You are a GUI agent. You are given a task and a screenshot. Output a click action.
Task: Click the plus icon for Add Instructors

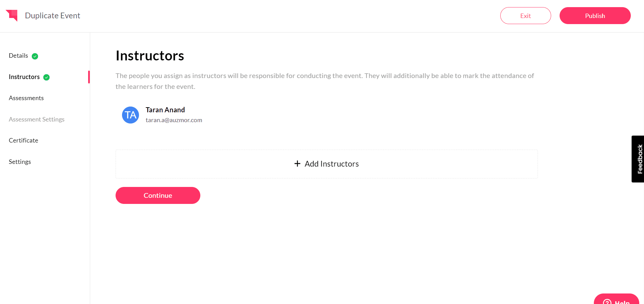[x=297, y=164]
